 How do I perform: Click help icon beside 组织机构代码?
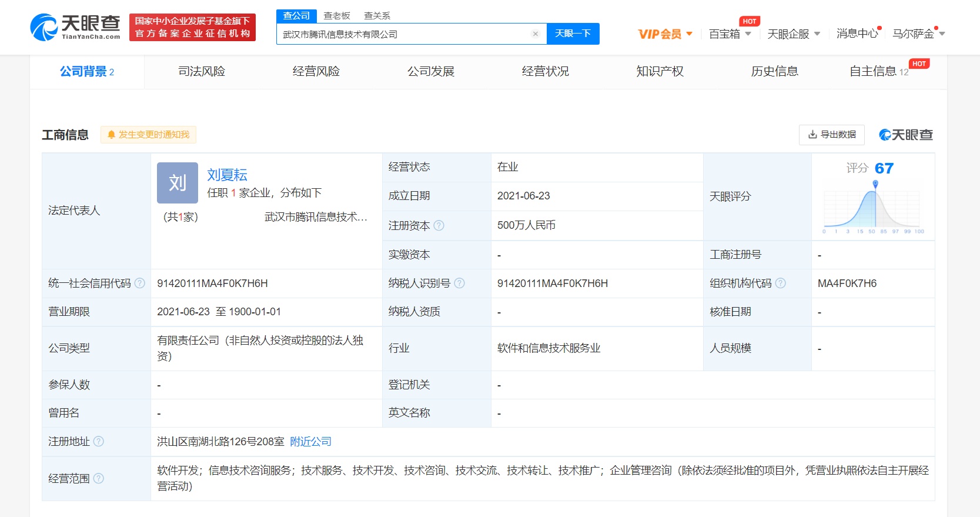(x=780, y=283)
